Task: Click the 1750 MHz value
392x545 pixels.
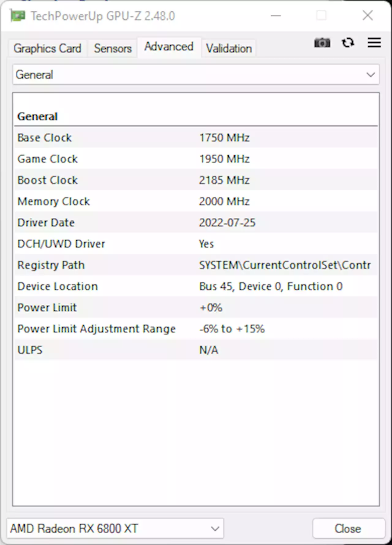Action: 224,138
